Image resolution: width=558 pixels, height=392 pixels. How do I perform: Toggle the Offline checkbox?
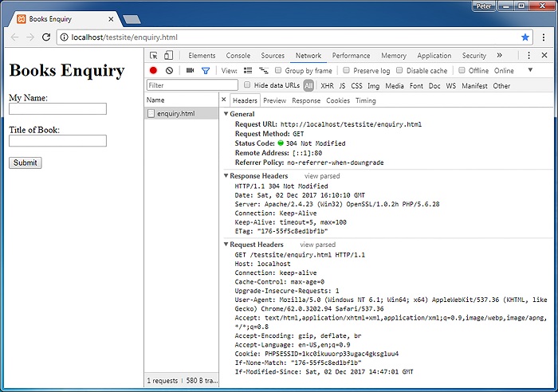pyautogui.click(x=462, y=70)
